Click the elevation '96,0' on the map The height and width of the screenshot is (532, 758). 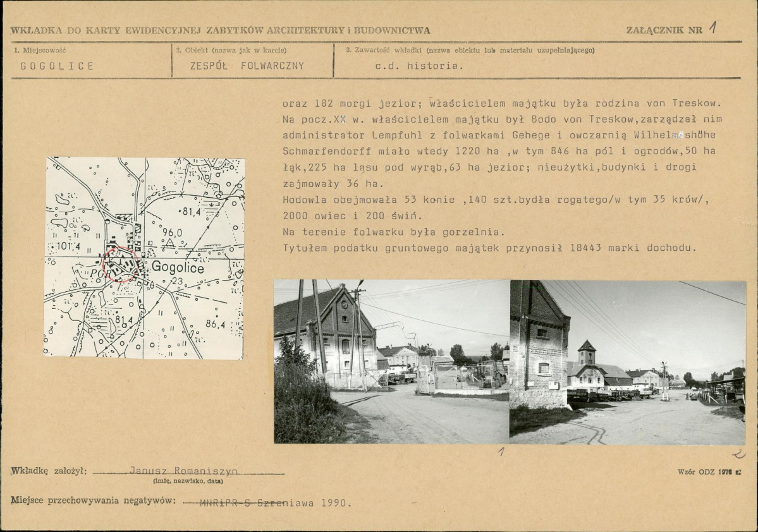(x=172, y=233)
